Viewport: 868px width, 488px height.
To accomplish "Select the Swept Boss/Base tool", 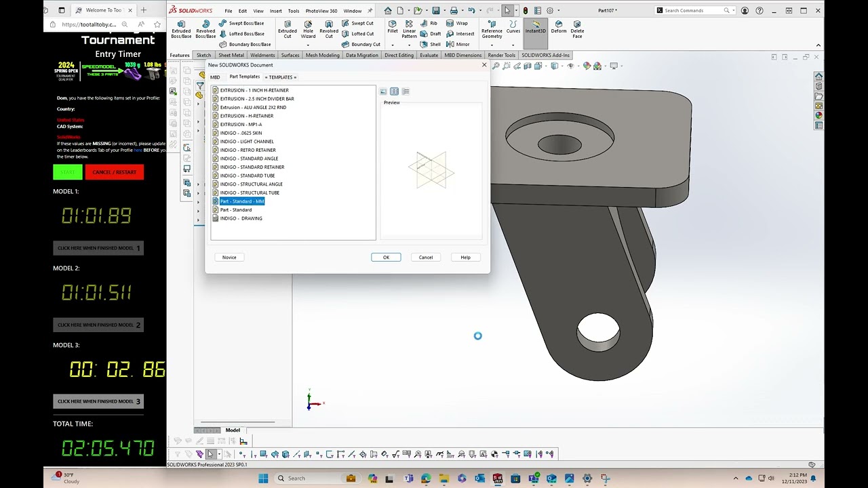I will point(241,23).
